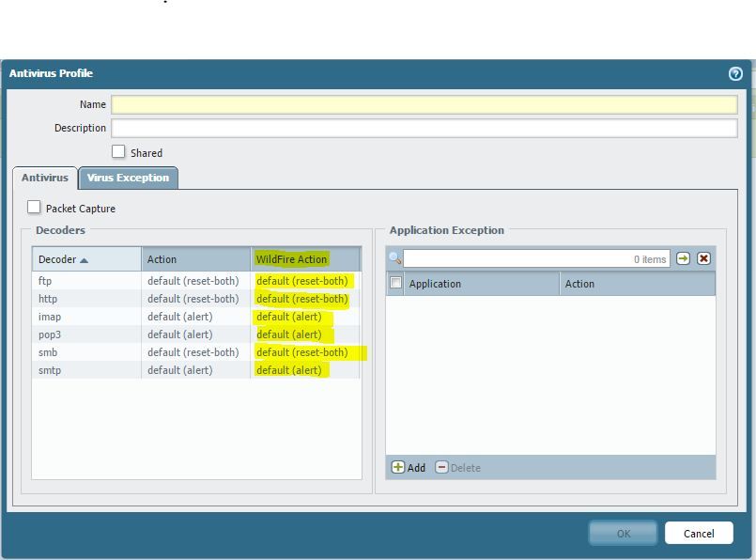756x560 pixels.
Task: Click the Delete application exception button
Action: pyautogui.click(x=458, y=467)
